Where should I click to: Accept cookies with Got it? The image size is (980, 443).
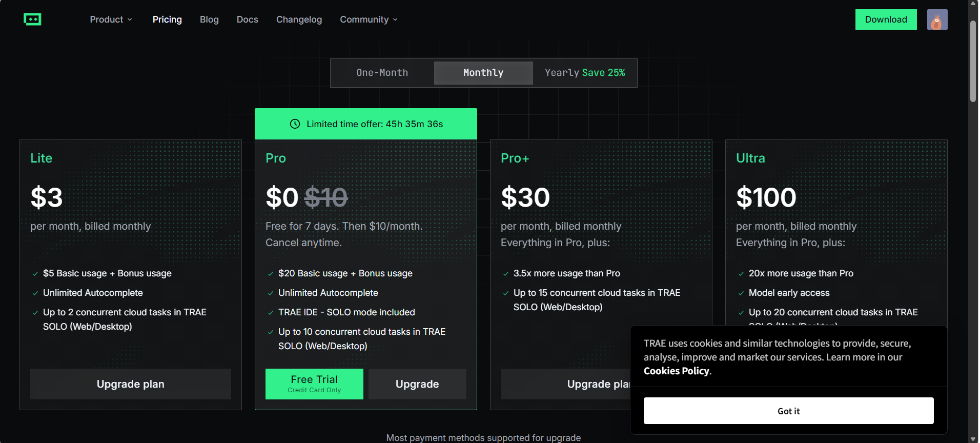[788, 411]
